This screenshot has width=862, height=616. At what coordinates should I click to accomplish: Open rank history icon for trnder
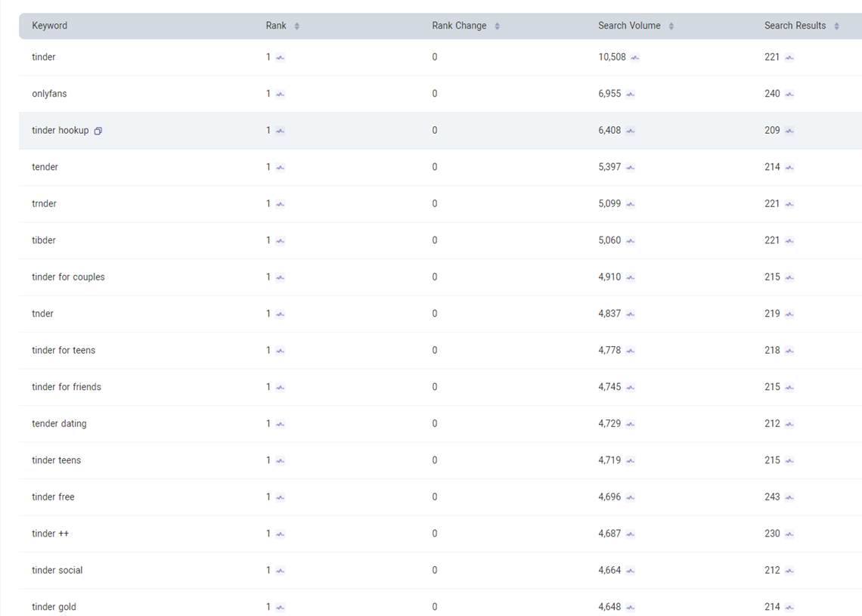point(281,204)
